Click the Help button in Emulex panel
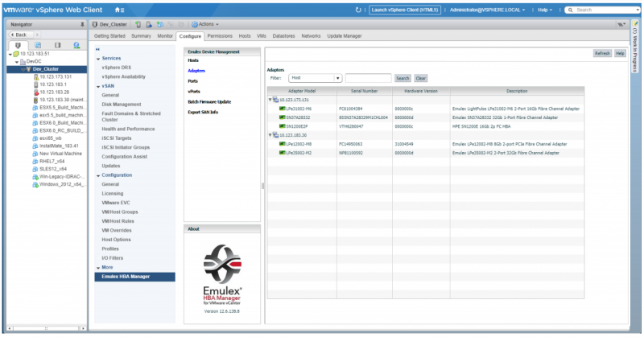Screen dimensions: 644x337 pos(620,53)
